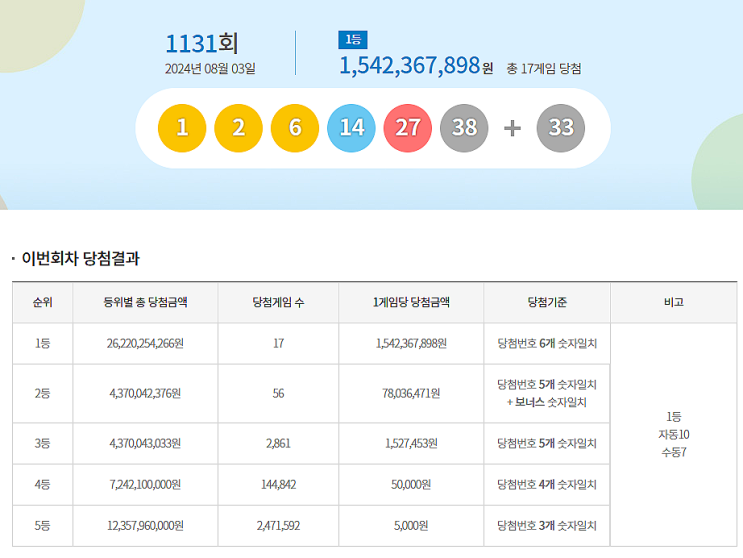Click the 2등 rank cell
Viewport: 743px width, 558px height.
pos(43,394)
